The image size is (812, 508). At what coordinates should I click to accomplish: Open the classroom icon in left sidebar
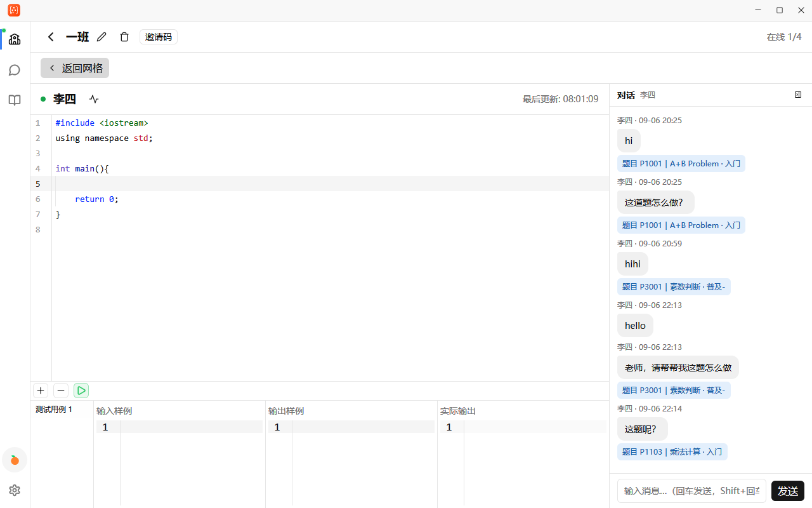click(15, 39)
